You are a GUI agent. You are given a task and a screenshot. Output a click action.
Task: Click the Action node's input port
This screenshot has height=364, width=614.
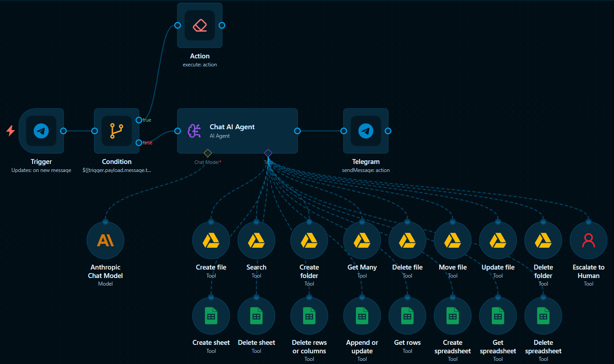(x=177, y=25)
